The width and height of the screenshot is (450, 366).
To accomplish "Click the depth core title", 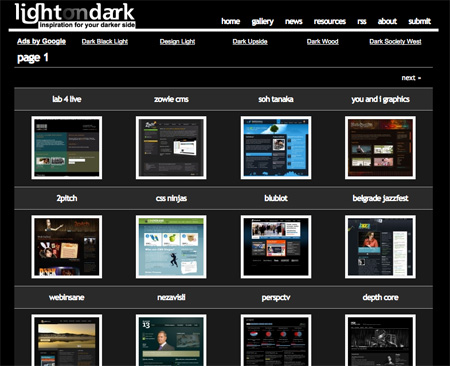I will (380, 297).
